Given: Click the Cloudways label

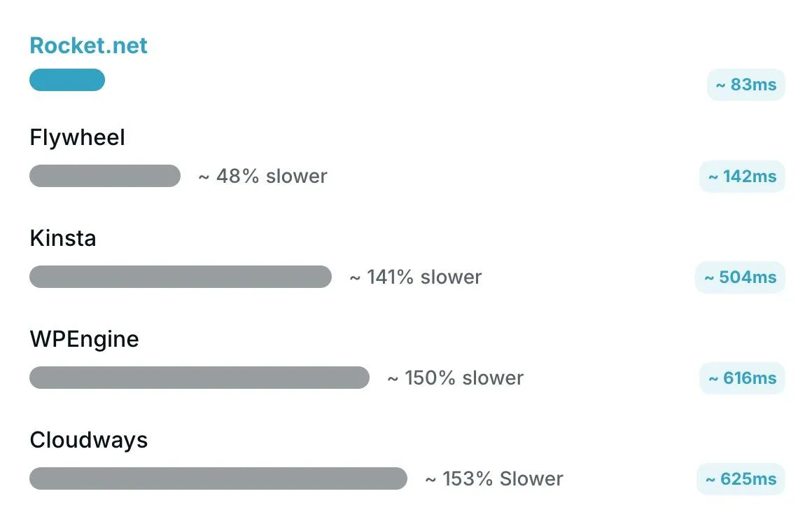Looking at the screenshot, I should 89,441.
